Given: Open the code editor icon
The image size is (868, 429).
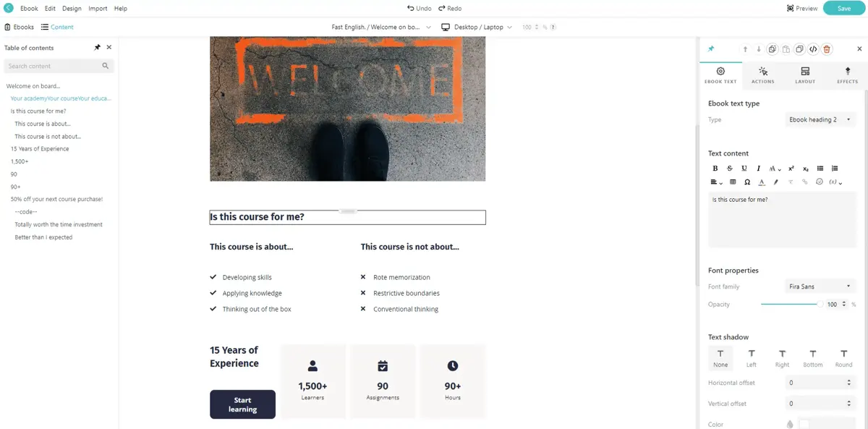Looking at the screenshot, I should 813,49.
